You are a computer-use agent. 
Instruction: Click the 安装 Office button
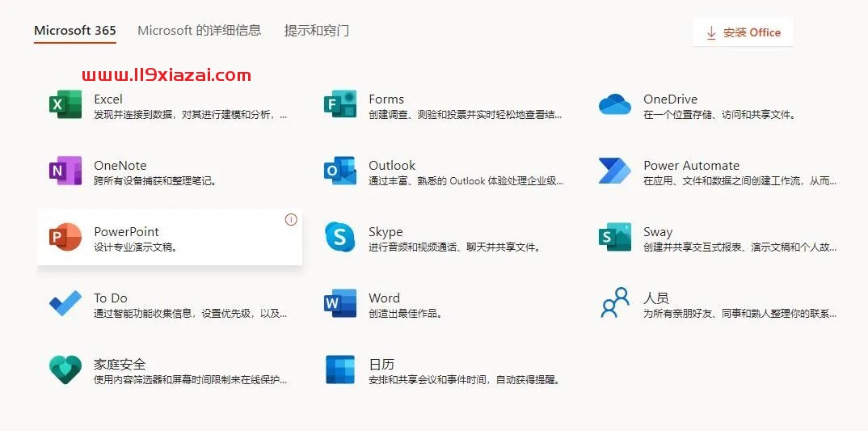tap(743, 32)
